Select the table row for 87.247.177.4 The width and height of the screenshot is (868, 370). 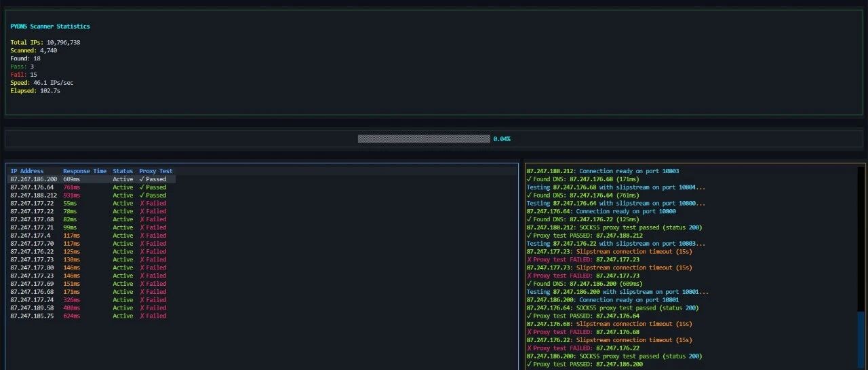pos(92,236)
